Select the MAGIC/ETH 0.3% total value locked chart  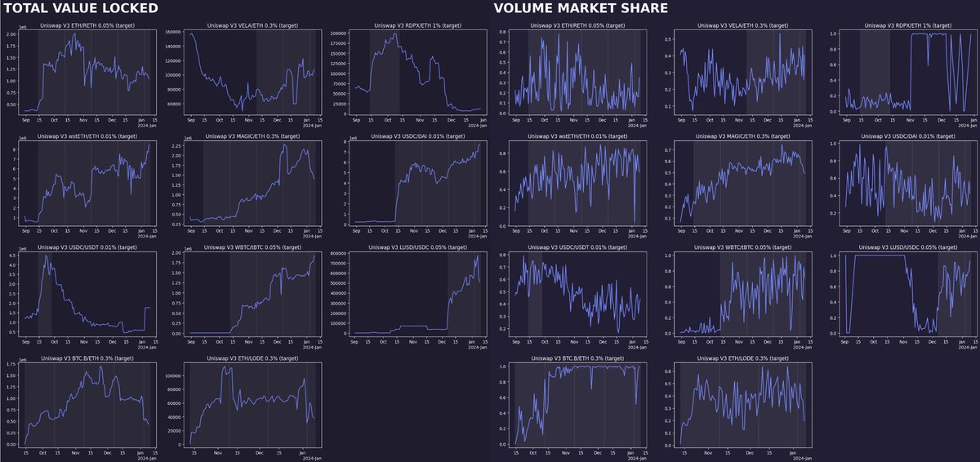252,182
